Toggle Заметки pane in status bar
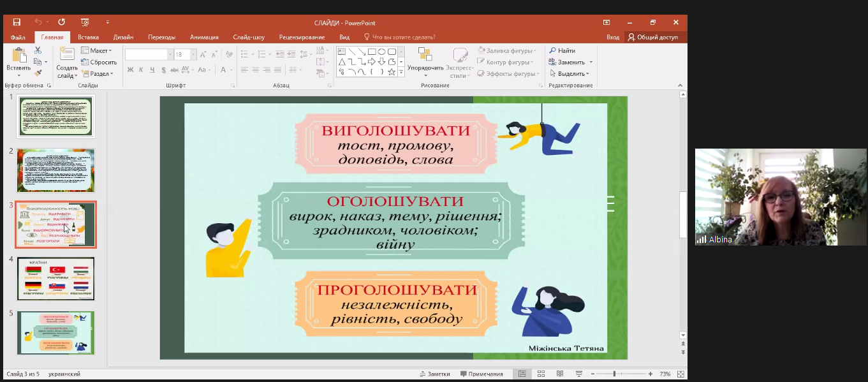The width and height of the screenshot is (868, 382). click(x=438, y=374)
